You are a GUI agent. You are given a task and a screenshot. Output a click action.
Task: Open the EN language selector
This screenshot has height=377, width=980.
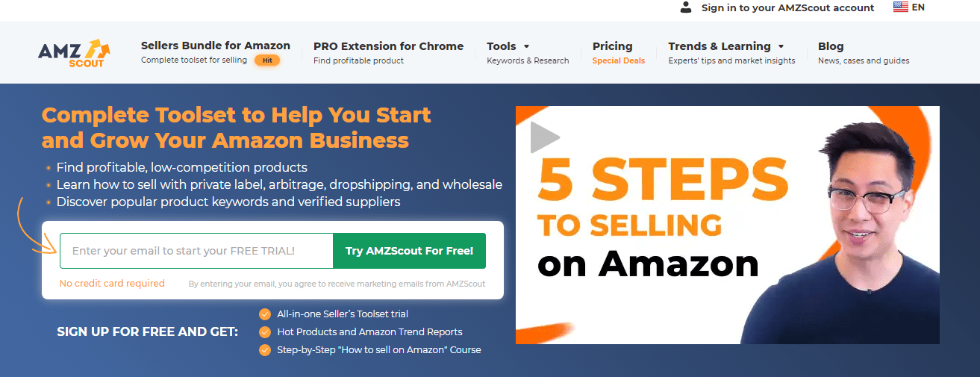[x=918, y=7]
